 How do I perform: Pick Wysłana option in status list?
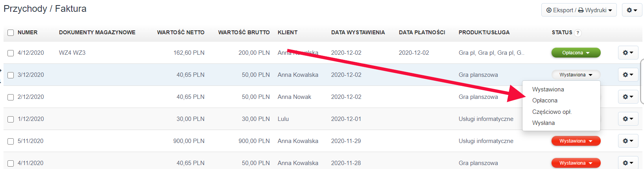(543, 123)
